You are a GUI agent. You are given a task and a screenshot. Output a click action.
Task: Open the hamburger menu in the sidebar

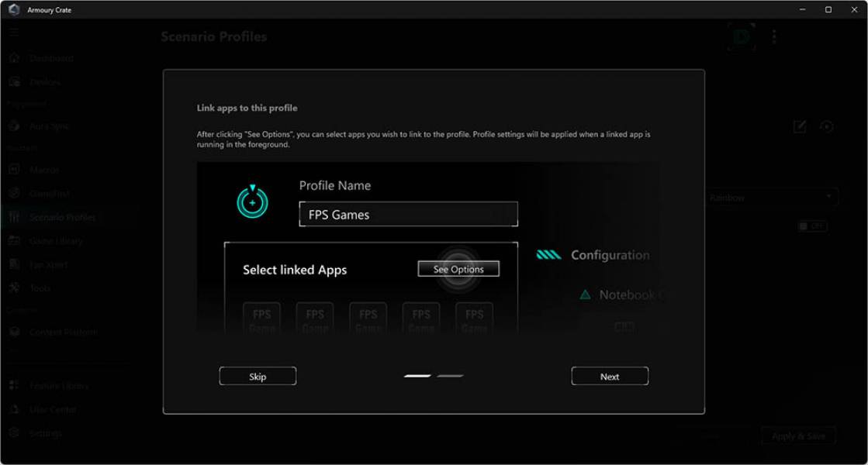coord(14,32)
